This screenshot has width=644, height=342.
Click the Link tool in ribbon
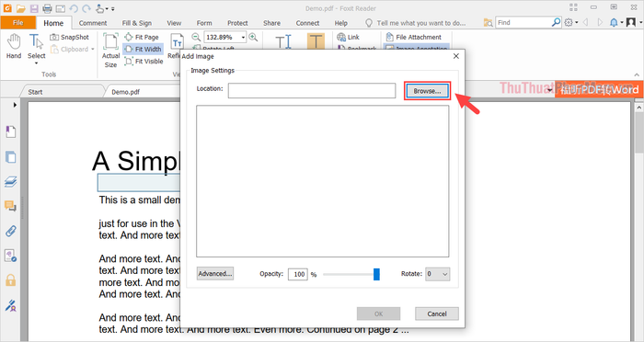(348, 37)
